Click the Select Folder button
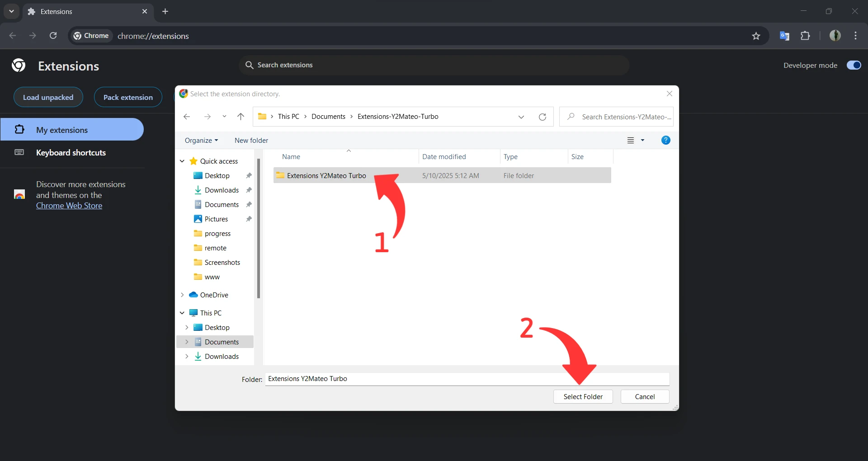 point(583,396)
